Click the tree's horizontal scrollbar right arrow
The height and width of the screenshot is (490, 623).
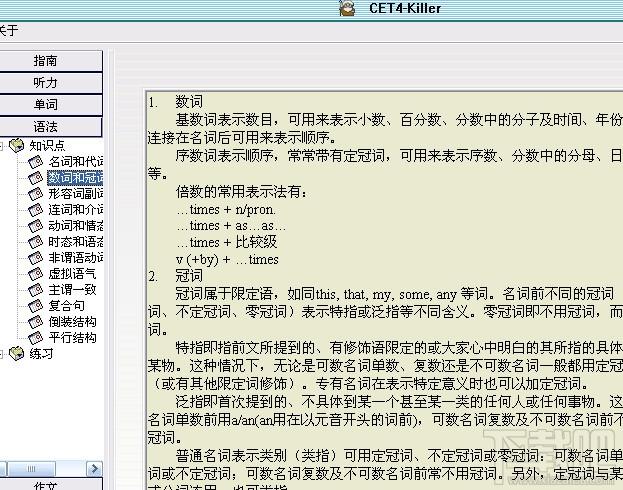point(94,469)
